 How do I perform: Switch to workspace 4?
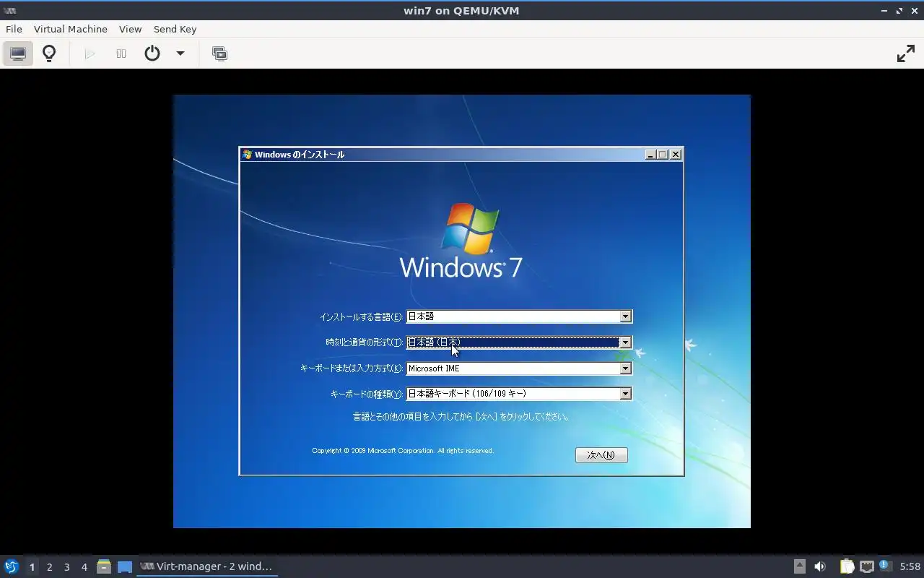pyautogui.click(x=84, y=567)
